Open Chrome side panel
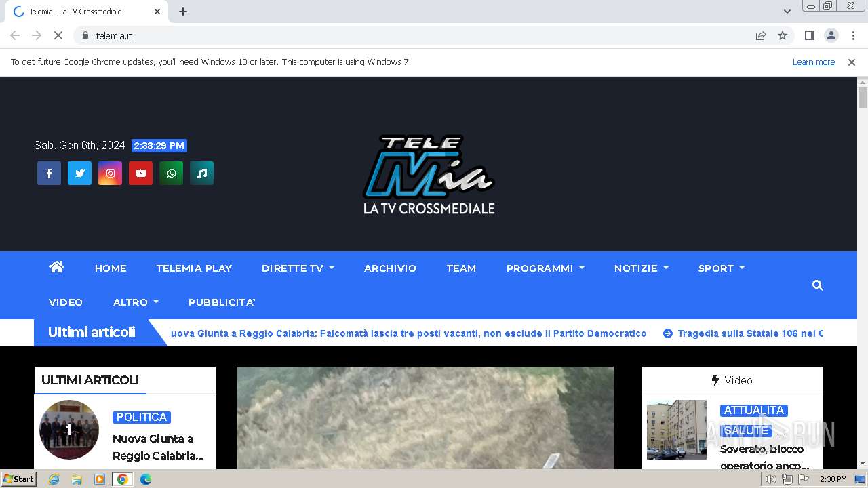 point(809,35)
